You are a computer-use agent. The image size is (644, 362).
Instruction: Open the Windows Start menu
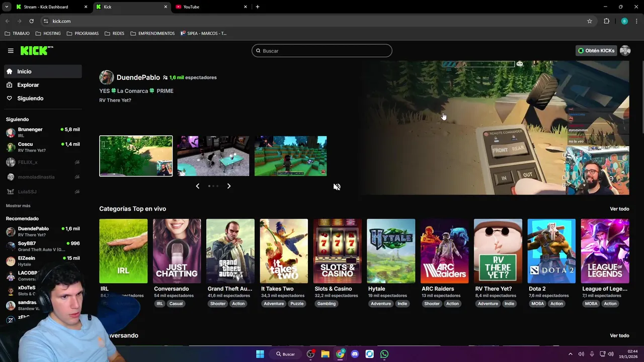[260, 354]
